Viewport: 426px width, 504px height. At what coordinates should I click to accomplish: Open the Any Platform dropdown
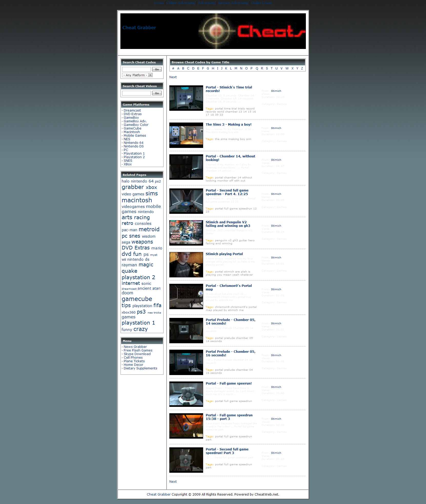pyautogui.click(x=138, y=75)
